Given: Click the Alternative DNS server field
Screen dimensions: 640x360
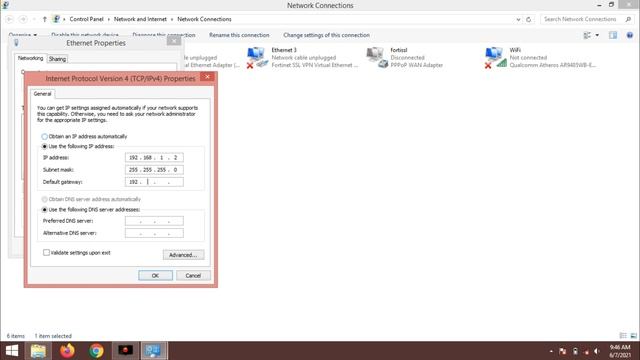Looking at the screenshot, I should tap(154, 233).
